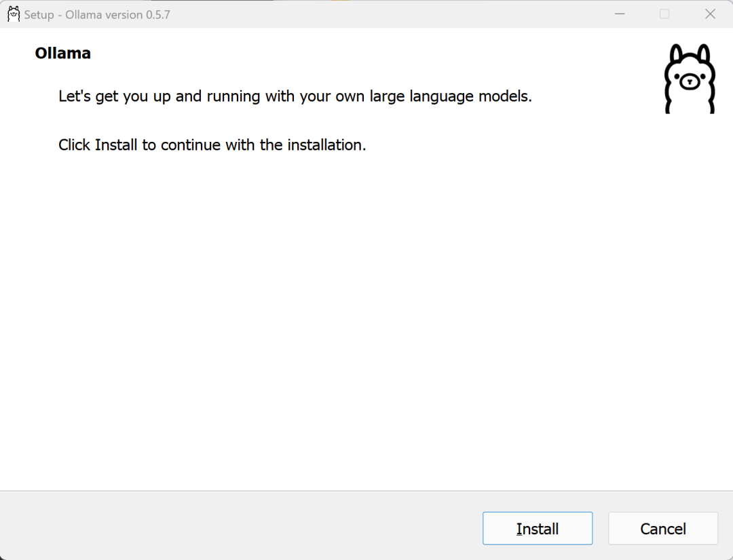Click the large Ollama llama logo
733x560 pixels.
(690, 79)
